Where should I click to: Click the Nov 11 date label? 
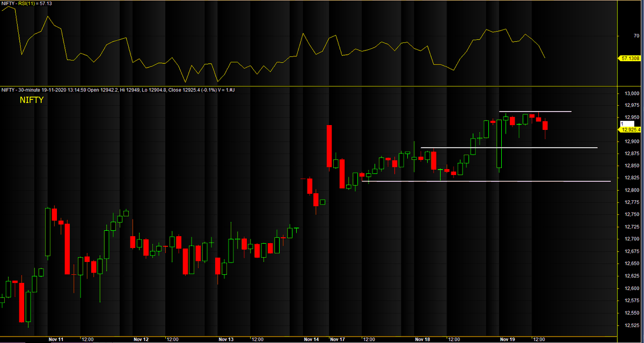pos(56,340)
